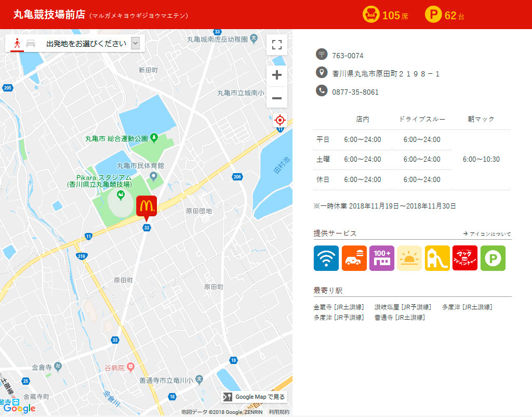Viewport: 532px width, 417px height.
Task: Click the temporary closure notice text
Action: click(385, 206)
